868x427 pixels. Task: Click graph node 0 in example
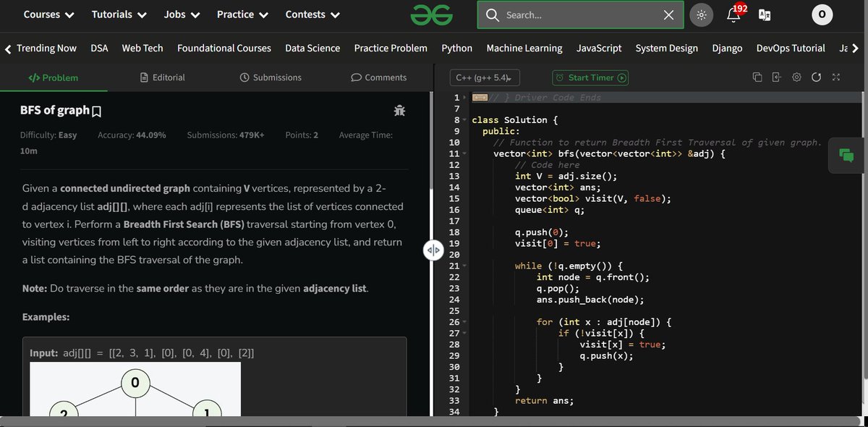point(135,382)
